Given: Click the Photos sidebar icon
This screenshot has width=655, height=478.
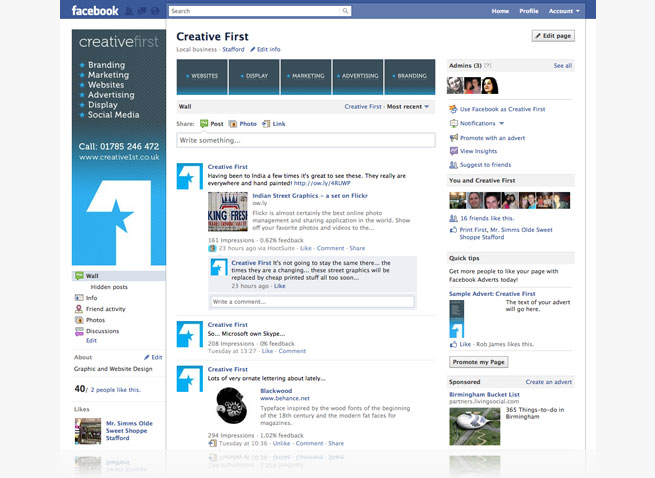Looking at the screenshot, I should [x=79, y=320].
